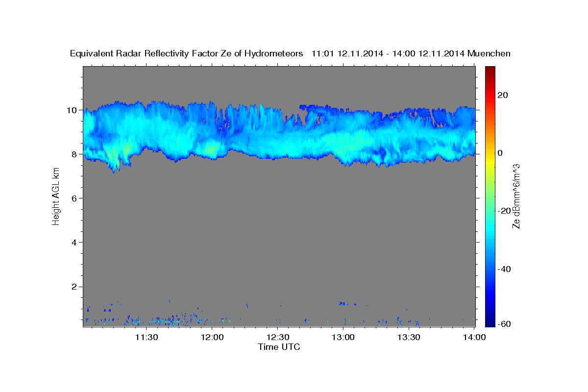
Task: Click the '12:00' time tick label
Action: (x=212, y=337)
